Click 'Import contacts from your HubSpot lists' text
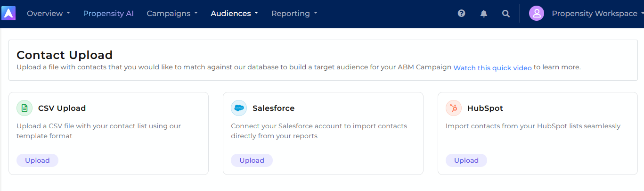 (533, 126)
